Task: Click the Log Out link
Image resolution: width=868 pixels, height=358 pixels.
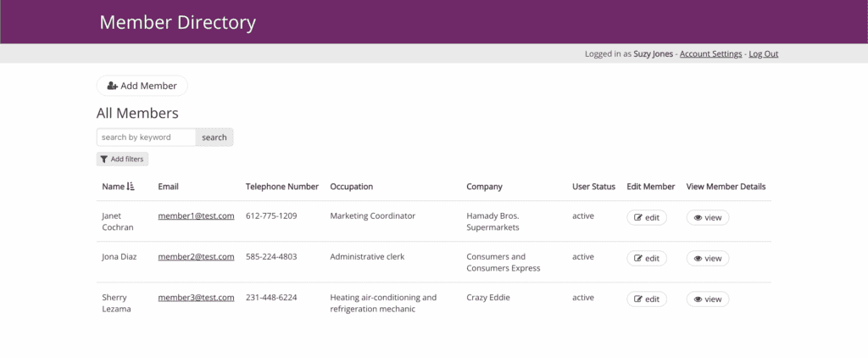Action: [x=763, y=53]
